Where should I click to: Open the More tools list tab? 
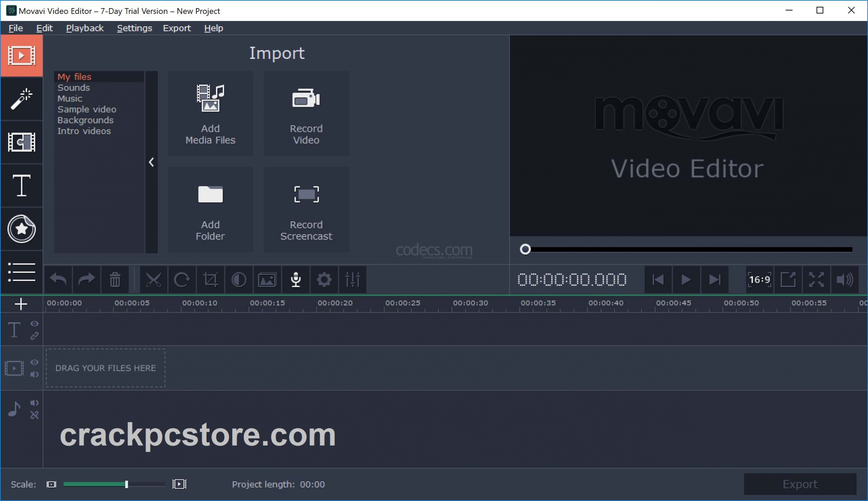[21, 272]
